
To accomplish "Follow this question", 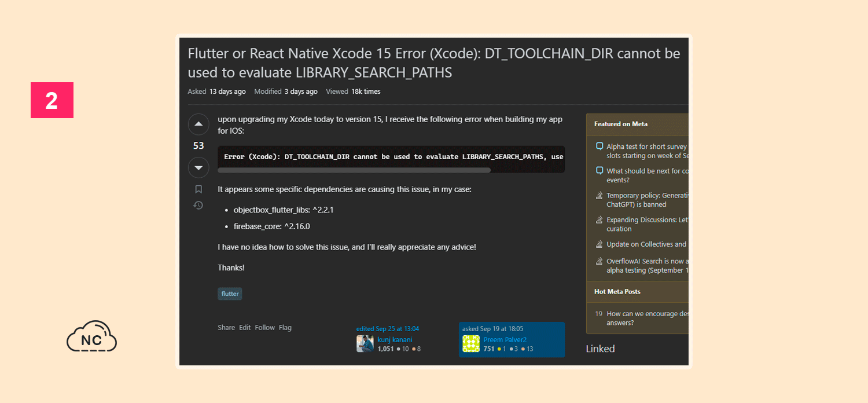I will [265, 328].
